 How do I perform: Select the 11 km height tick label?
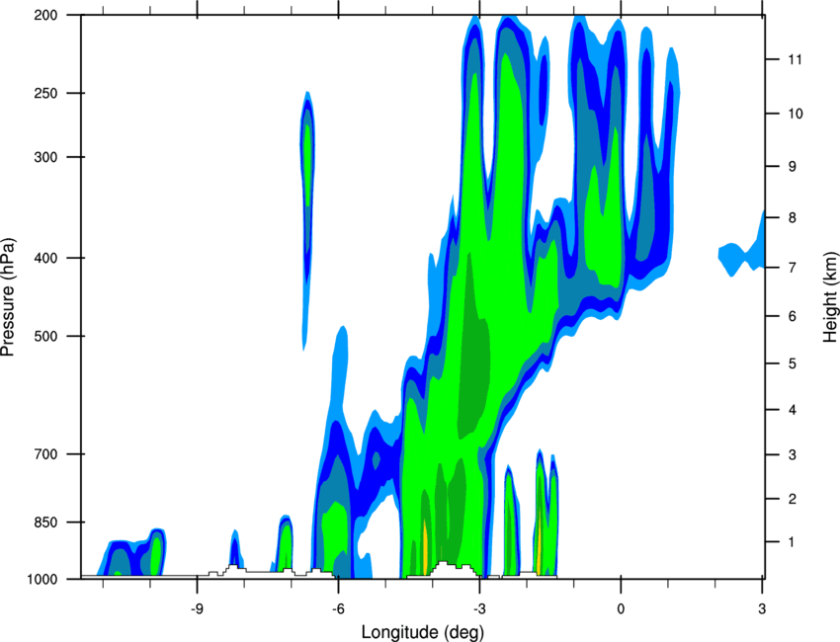[795, 59]
